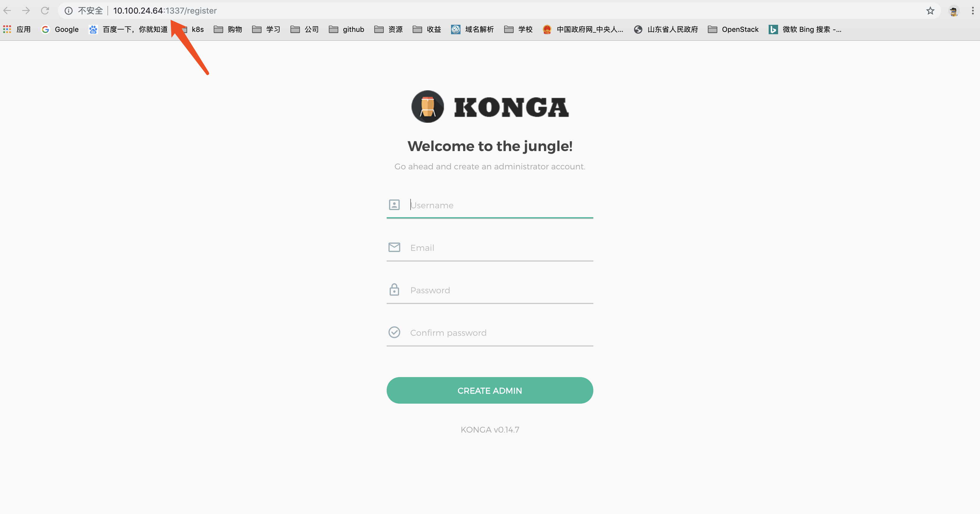Open the k8s bookmarks folder
The image size is (980, 514).
(x=195, y=29)
